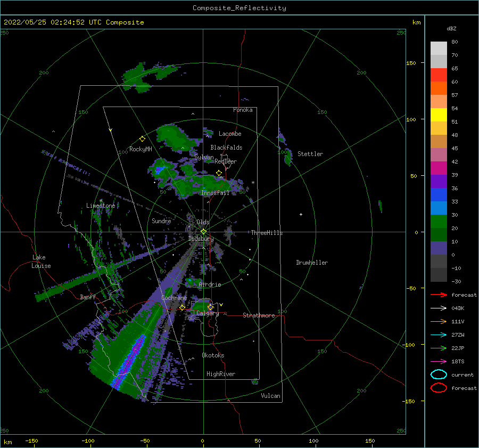Click the yellow diamond marker above Calgary label
The height and width of the screenshot is (448, 479).
click(210, 307)
